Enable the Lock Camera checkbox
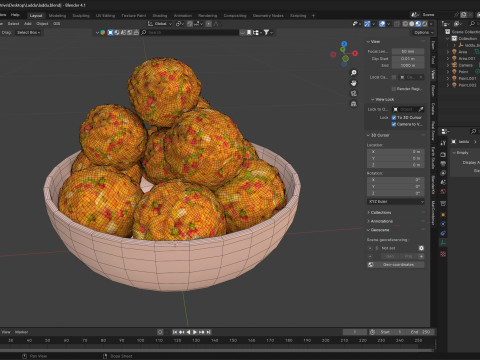480x360 pixels. 394,77
